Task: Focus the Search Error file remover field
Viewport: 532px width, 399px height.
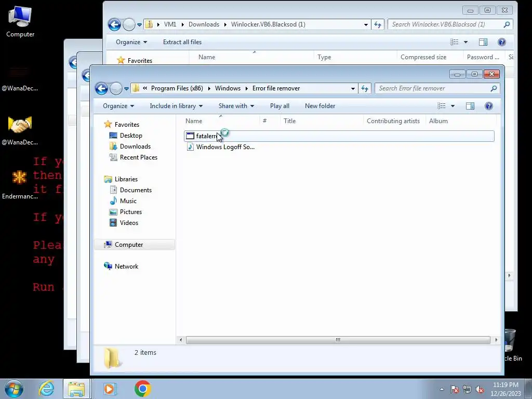Action: pos(437,88)
